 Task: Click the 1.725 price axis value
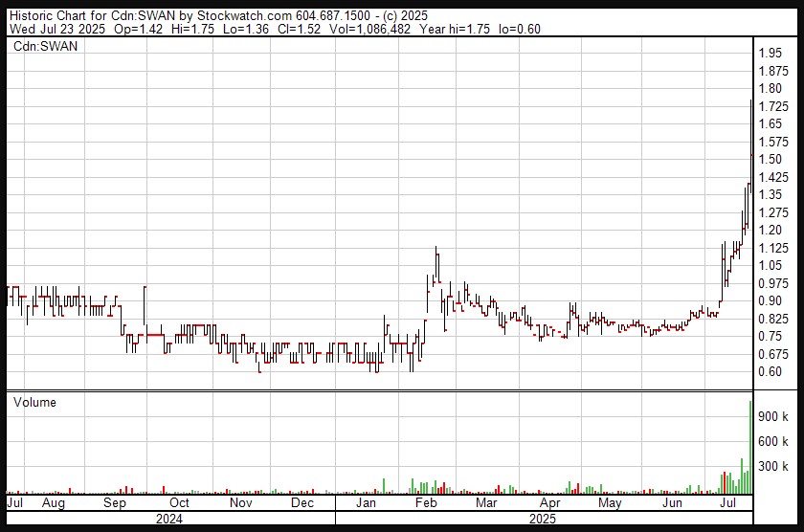(x=773, y=106)
